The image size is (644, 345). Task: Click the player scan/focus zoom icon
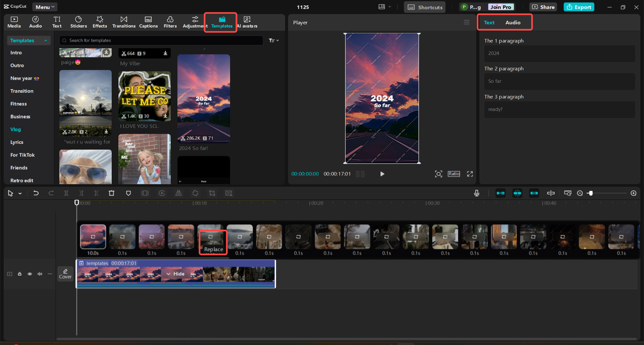[439, 174]
